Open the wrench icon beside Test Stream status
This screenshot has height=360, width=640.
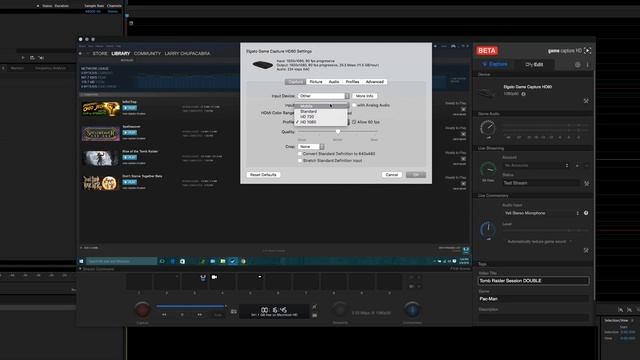coord(587,184)
